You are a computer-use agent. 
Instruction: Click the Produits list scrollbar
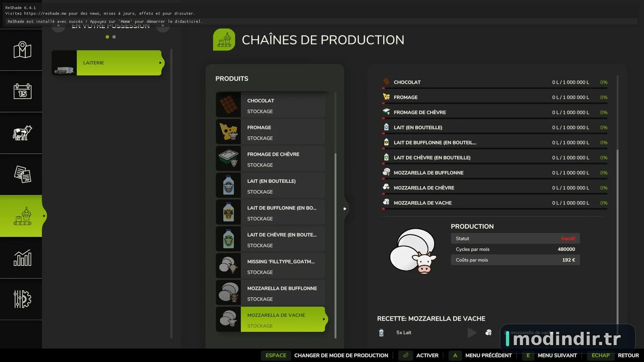(335, 245)
